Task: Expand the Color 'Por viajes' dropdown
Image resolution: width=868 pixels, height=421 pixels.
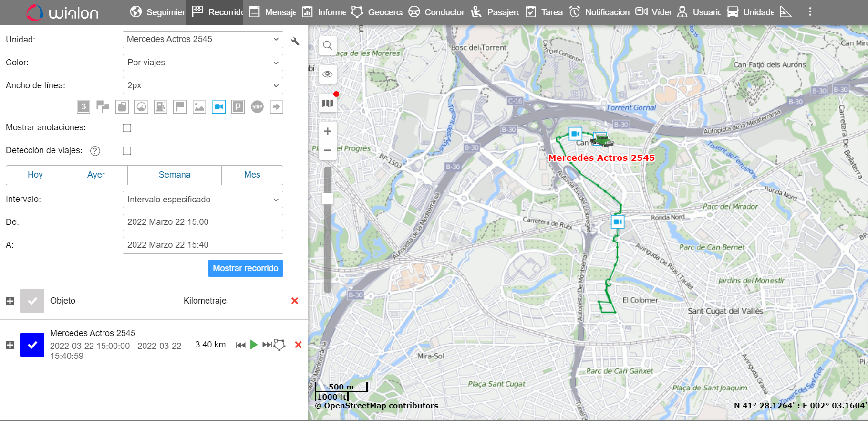Action: tap(203, 63)
